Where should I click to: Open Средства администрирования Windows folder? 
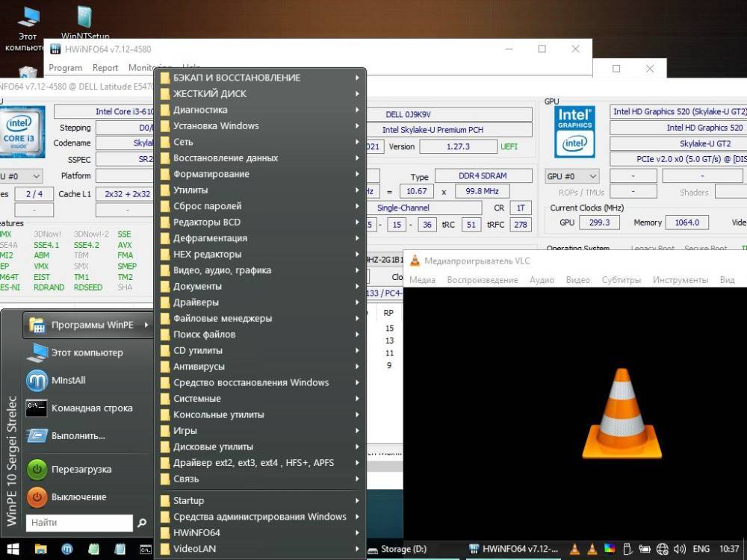260,517
